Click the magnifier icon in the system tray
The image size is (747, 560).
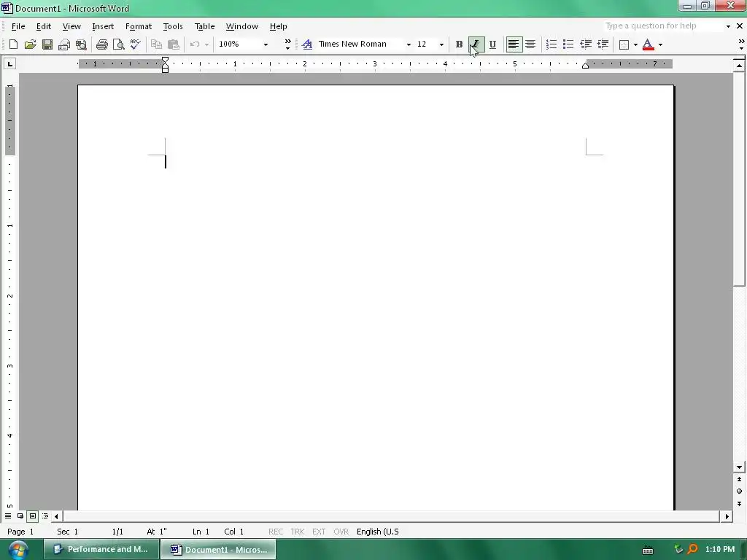click(693, 549)
